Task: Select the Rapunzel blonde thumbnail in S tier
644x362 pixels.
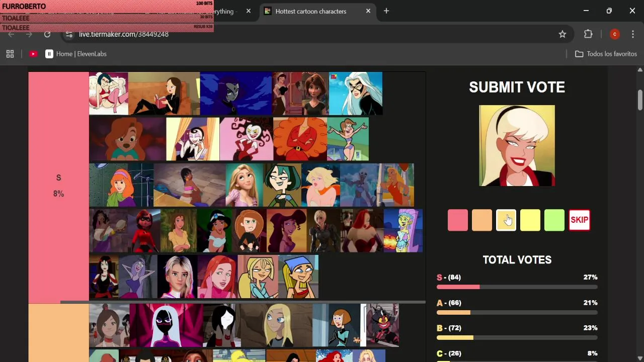Action: pos(245,185)
